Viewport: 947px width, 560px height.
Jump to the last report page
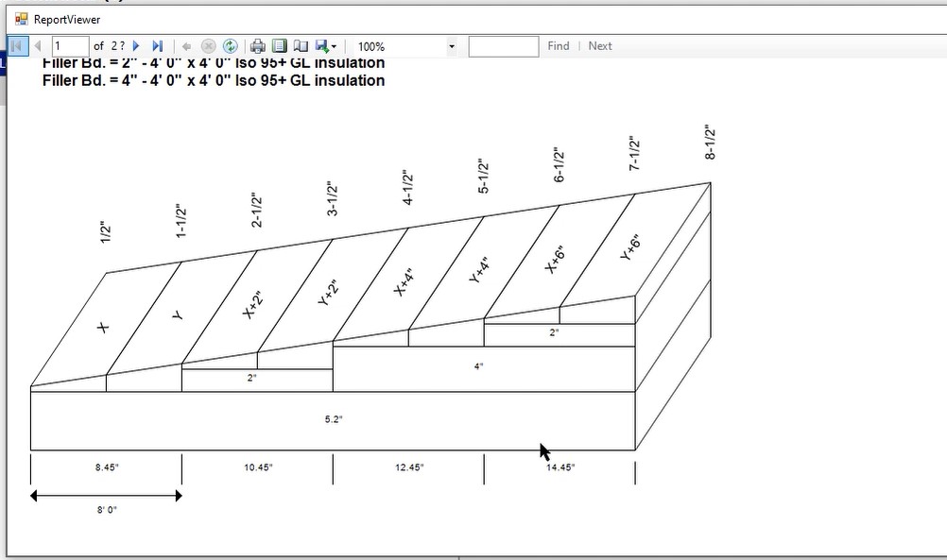point(158,46)
